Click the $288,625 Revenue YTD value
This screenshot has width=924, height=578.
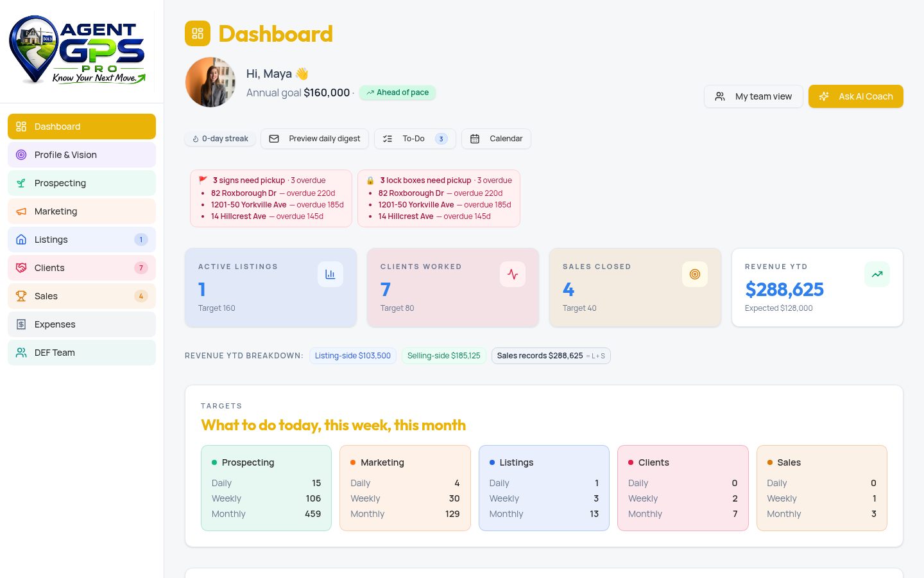(784, 290)
